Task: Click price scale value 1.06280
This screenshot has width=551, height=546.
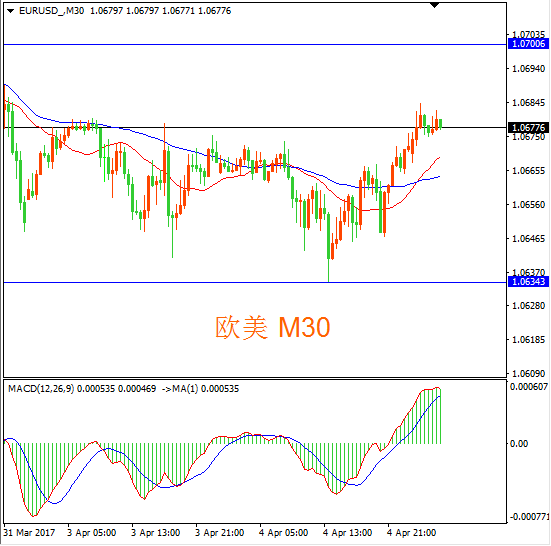Action: point(529,306)
